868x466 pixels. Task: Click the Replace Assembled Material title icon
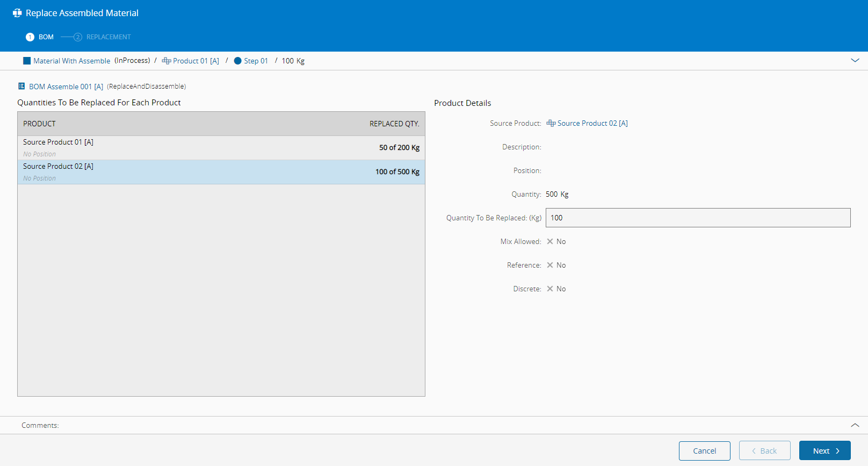tap(17, 13)
